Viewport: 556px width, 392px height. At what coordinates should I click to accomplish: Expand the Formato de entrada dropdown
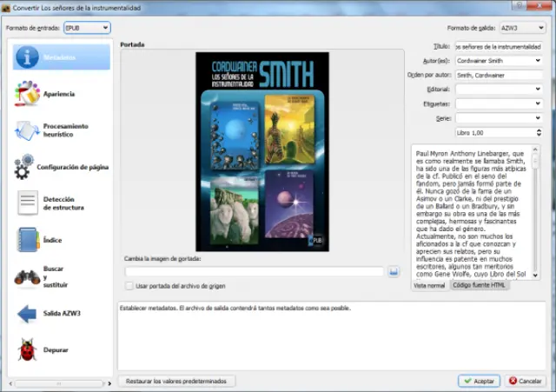87,28
